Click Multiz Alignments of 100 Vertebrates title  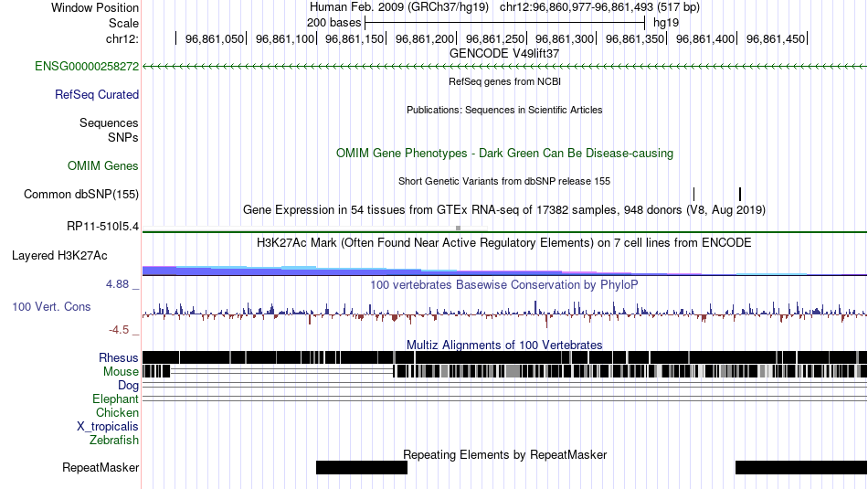(x=504, y=345)
